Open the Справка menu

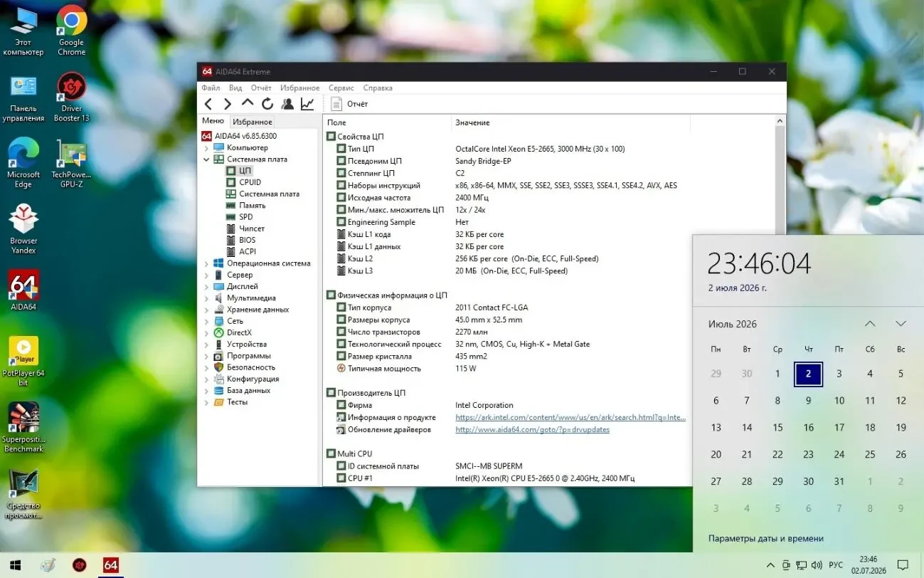378,88
